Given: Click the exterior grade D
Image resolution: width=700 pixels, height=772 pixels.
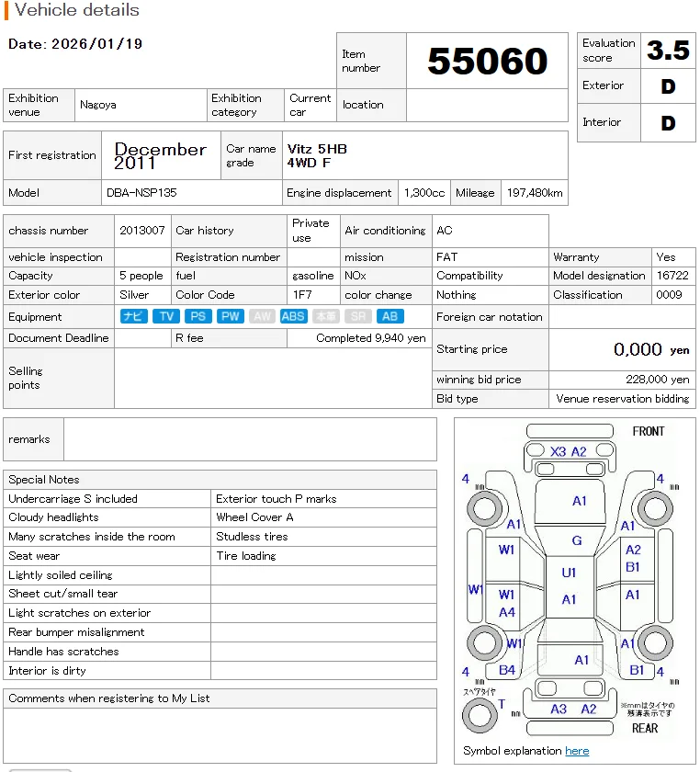Looking at the screenshot, I should (x=668, y=86).
